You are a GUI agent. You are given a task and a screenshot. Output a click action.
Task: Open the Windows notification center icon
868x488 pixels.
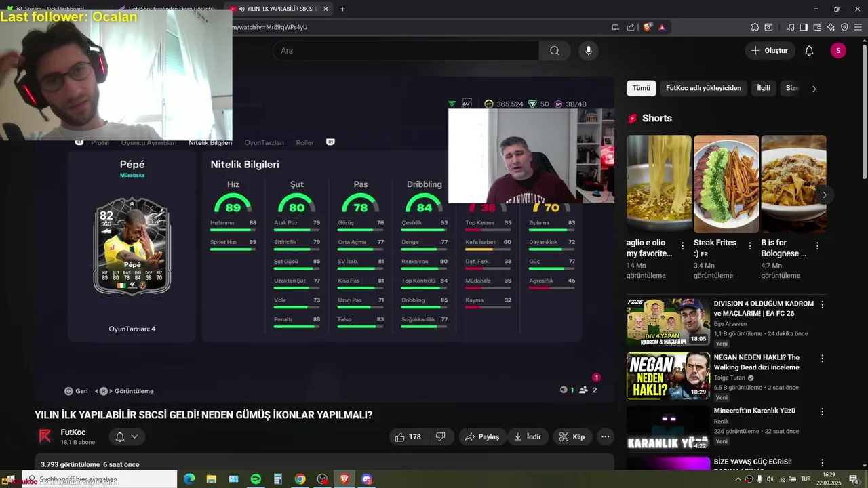(x=854, y=479)
